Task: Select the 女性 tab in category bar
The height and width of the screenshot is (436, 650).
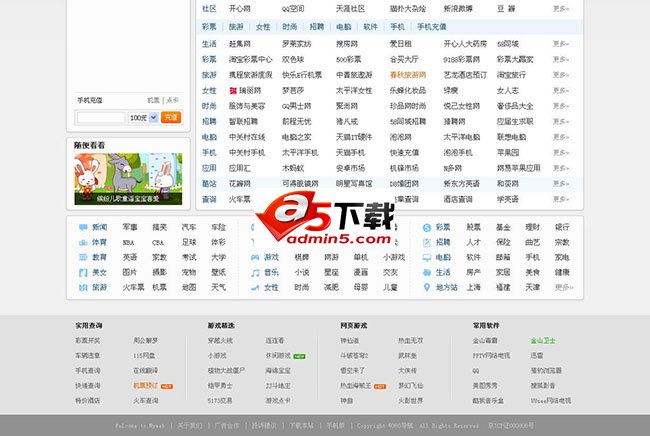Action: coord(263,27)
